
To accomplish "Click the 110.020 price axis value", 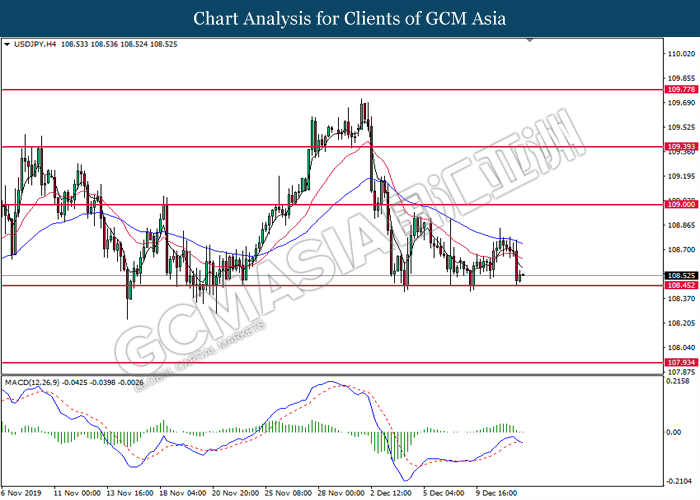I will (x=682, y=54).
